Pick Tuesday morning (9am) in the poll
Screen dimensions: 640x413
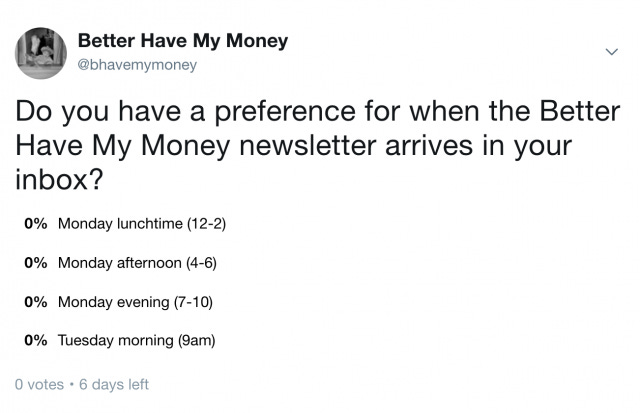137,340
